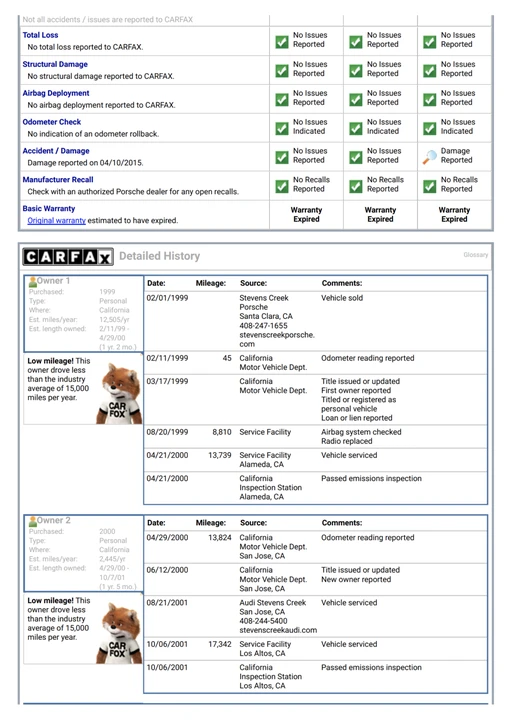Click the 'Vehicle sold' comment

point(342,298)
